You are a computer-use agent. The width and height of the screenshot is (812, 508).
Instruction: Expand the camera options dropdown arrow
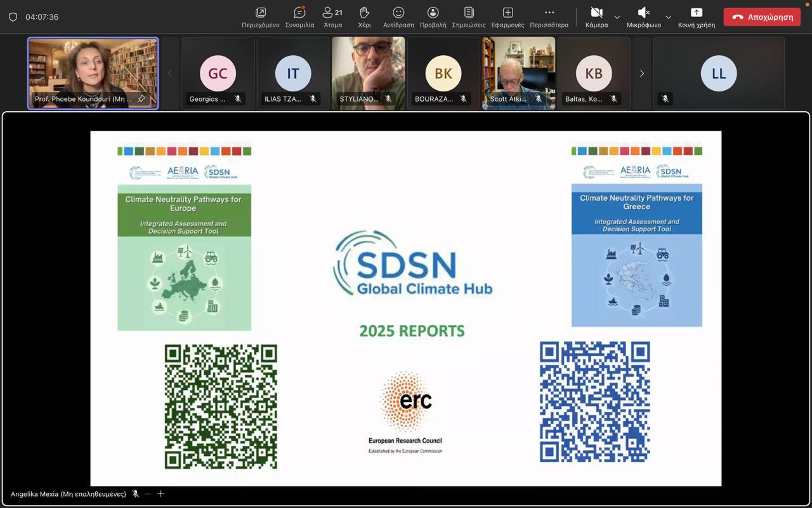point(617,17)
